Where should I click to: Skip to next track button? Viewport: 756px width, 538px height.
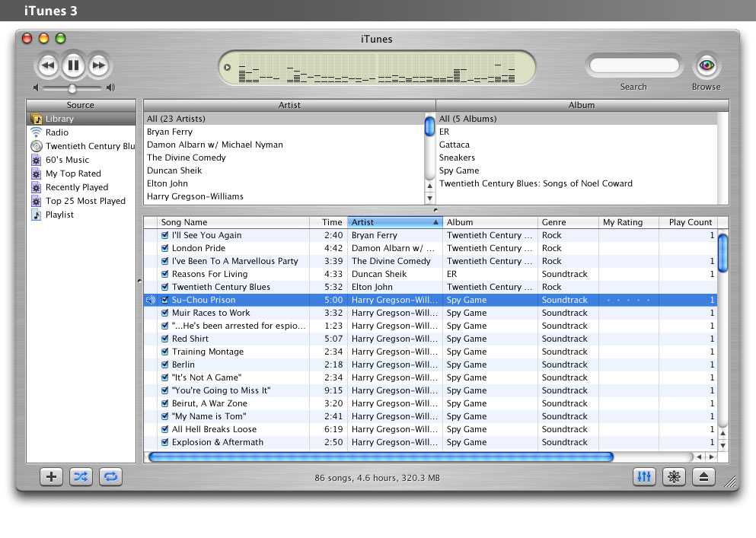pyautogui.click(x=99, y=65)
